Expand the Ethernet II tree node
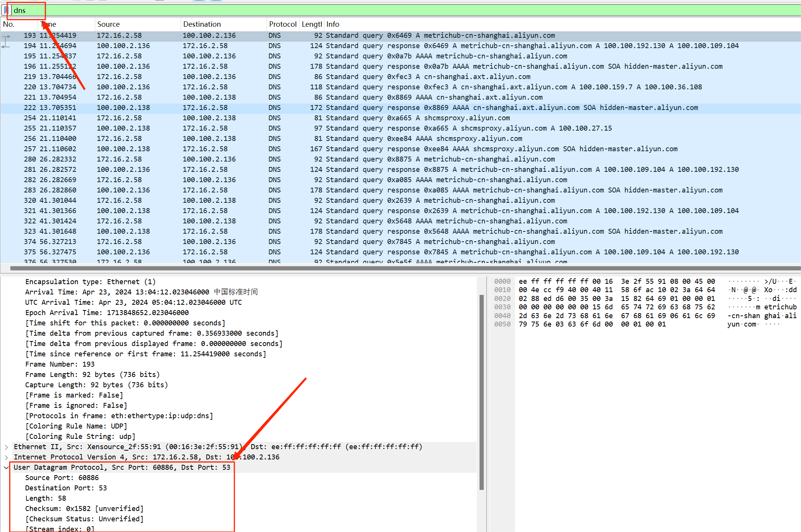801x532 pixels. point(6,447)
